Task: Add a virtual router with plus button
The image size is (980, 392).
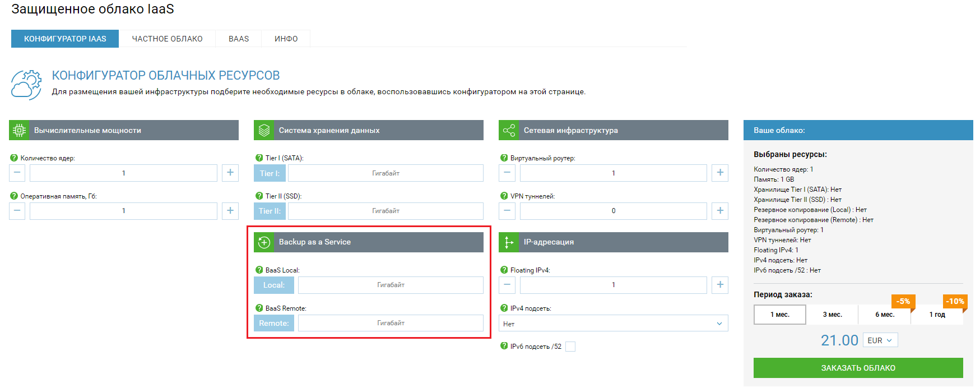Action: coord(720,173)
